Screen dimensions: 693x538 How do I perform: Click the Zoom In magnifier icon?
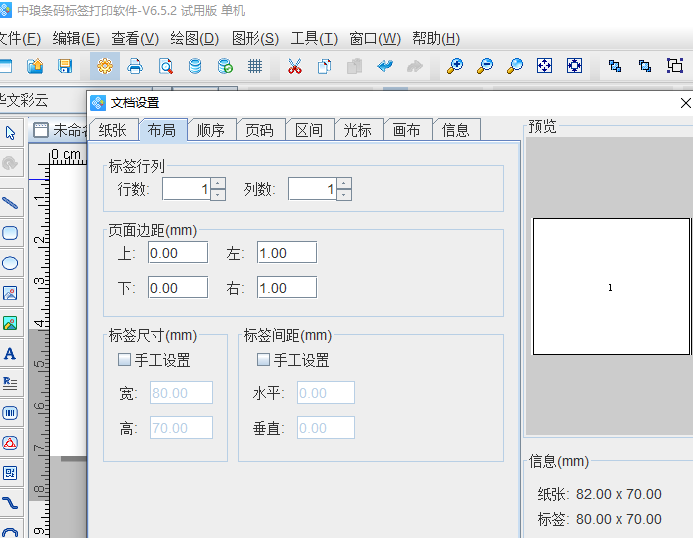pyautogui.click(x=454, y=66)
